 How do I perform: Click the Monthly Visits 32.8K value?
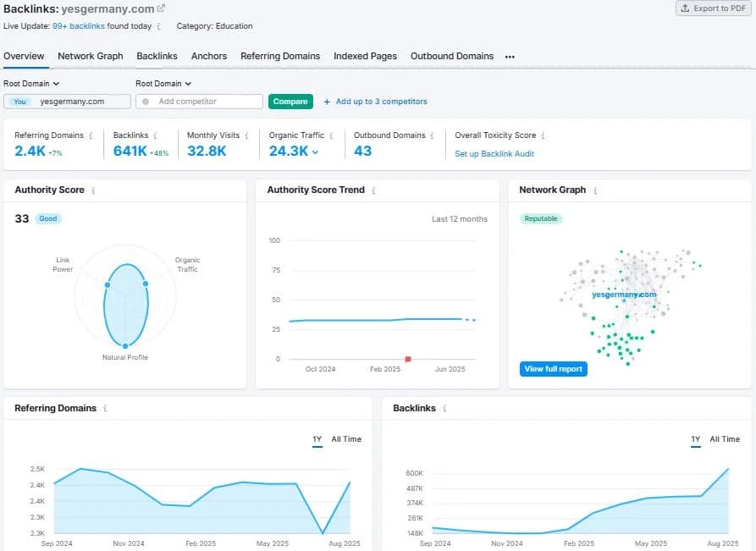tap(207, 151)
